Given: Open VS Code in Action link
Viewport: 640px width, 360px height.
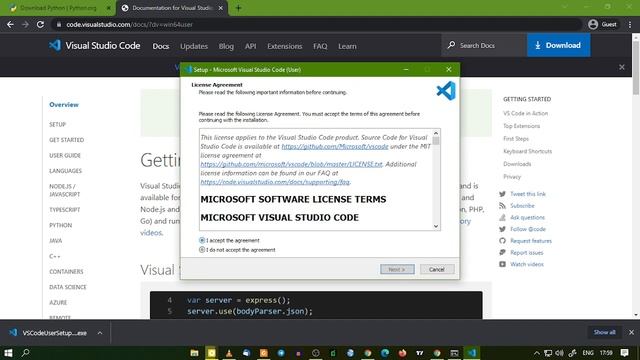Looking at the screenshot, I should (x=525, y=113).
